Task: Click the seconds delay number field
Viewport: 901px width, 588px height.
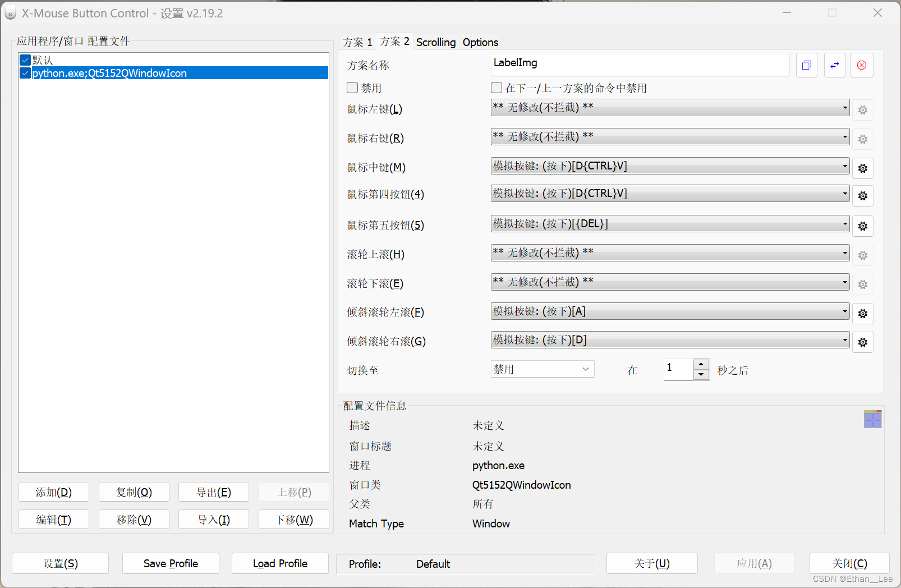Action: (x=678, y=369)
